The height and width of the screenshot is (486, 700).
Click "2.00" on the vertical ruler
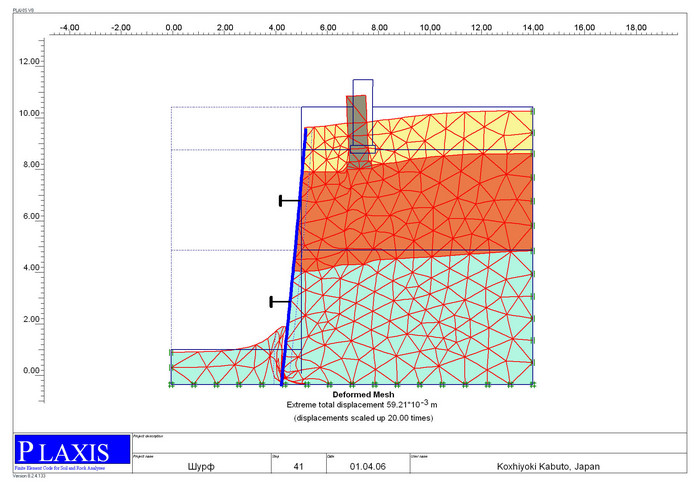point(31,319)
